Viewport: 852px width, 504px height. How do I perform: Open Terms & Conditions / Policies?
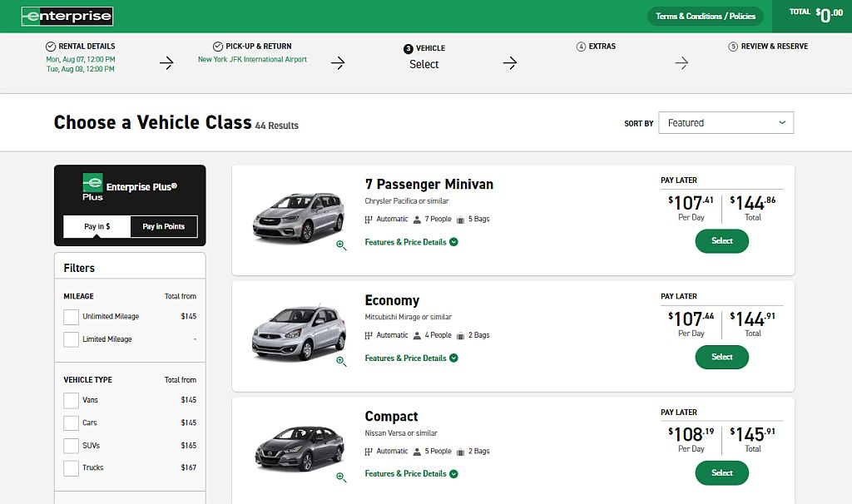tap(705, 15)
